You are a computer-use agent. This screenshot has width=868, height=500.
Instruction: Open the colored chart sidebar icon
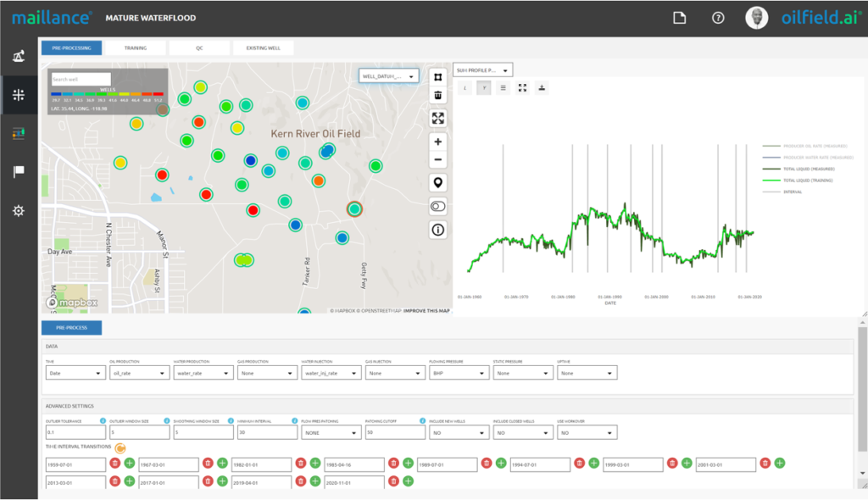point(19,133)
